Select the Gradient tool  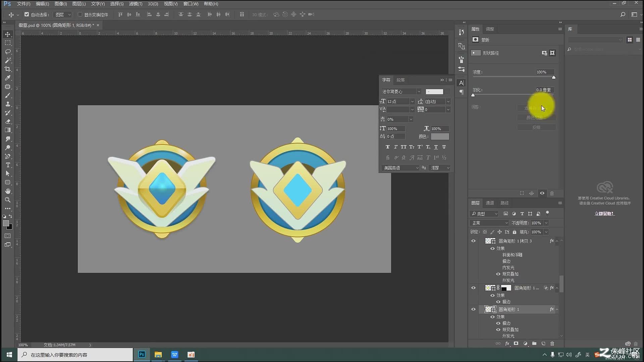coord(8,130)
